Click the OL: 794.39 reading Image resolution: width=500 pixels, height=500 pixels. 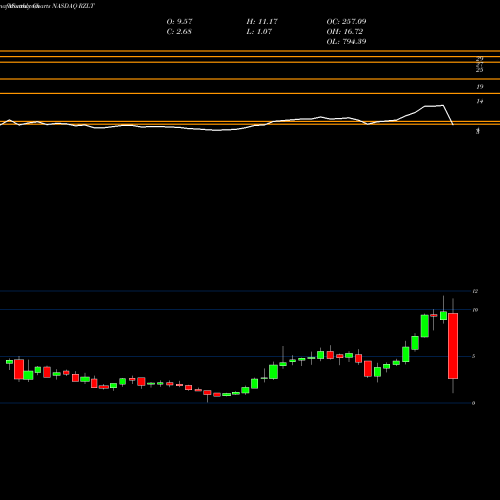pos(346,41)
